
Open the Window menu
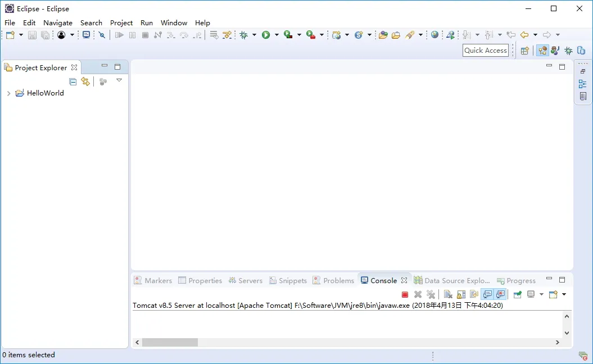pyautogui.click(x=174, y=22)
